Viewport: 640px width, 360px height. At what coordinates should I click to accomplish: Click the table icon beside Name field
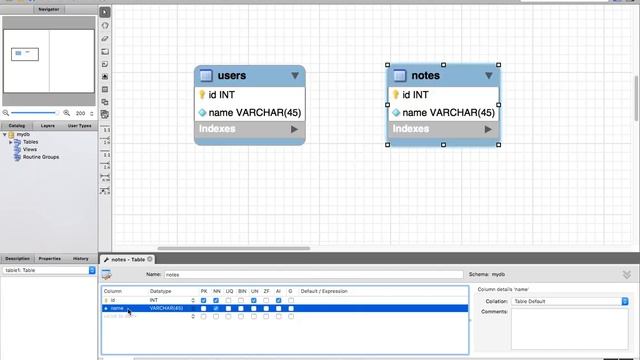pos(107,275)
